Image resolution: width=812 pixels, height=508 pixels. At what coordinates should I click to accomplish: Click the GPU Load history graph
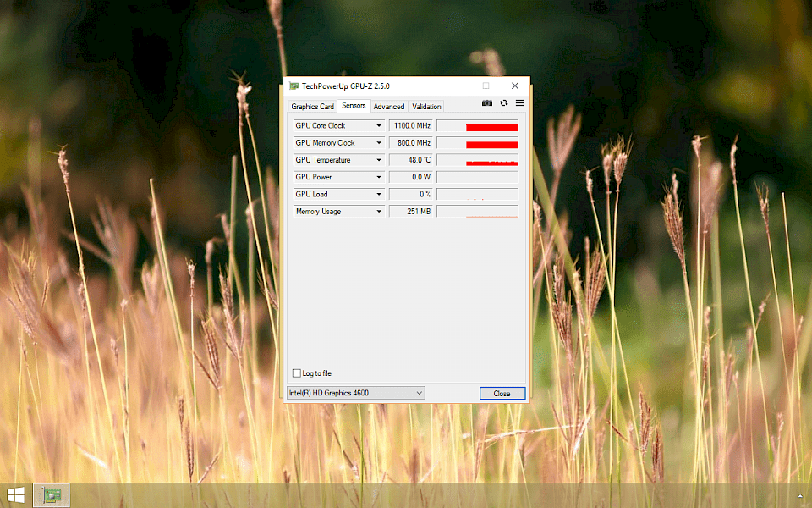477,194
